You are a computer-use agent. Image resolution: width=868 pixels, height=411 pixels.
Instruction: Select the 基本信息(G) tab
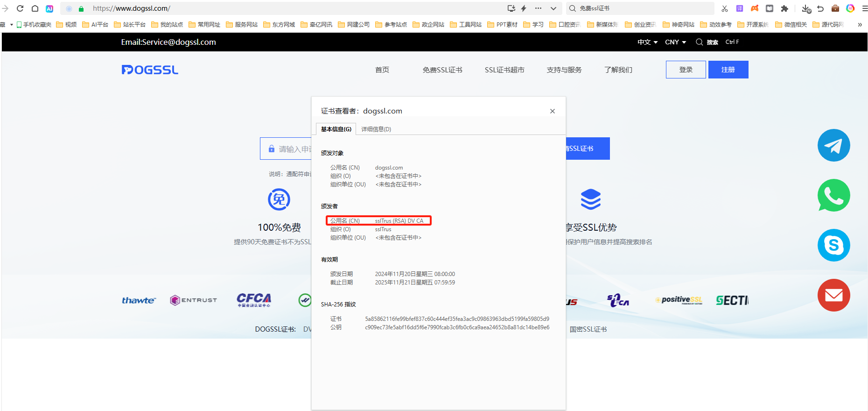pyautogui.click(x=336, y=129)
